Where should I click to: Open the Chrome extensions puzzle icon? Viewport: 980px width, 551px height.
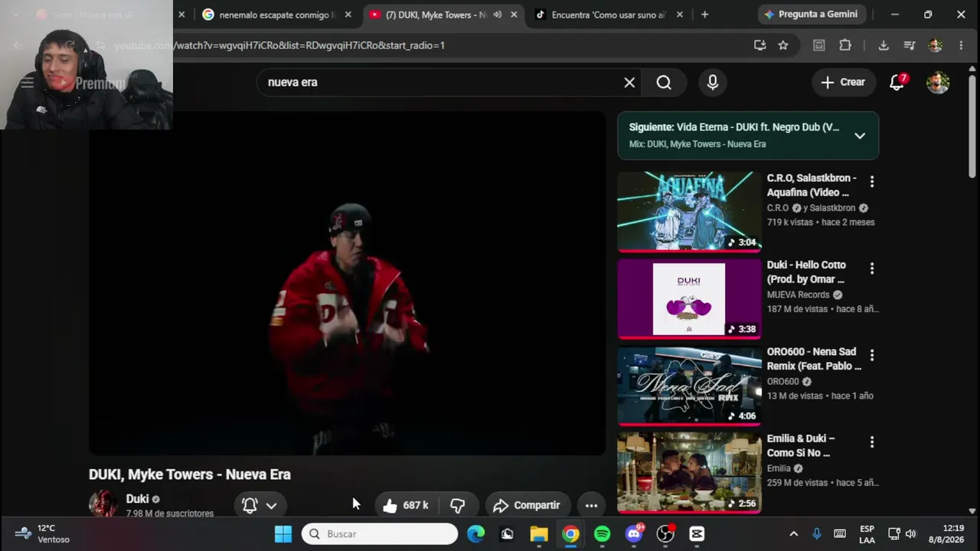coord(845,45)
